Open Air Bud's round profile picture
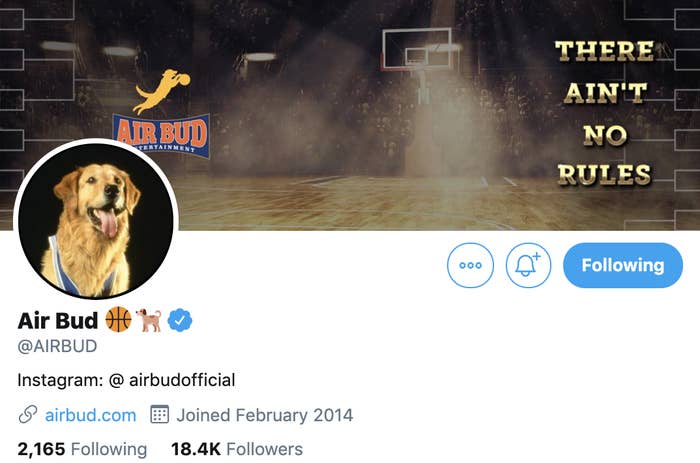Viewport: 700px width, 463px height. click(96, 219)
